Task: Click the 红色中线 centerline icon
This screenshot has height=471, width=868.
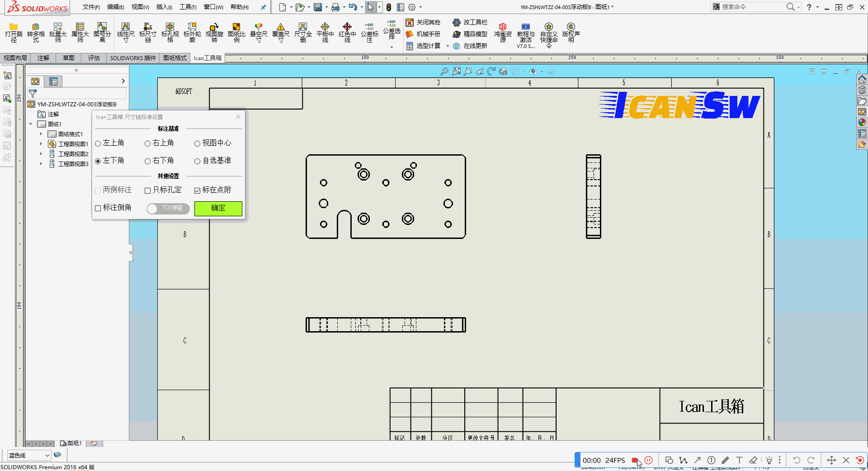Action: (347, 27)
